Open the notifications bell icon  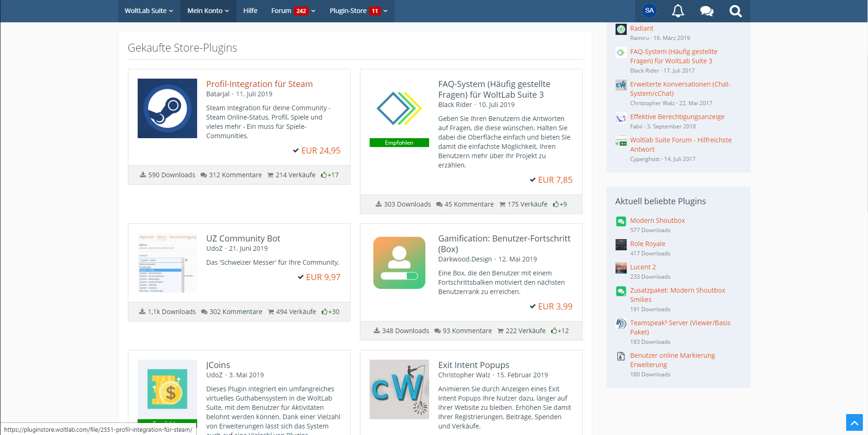(x=678, y=11)
